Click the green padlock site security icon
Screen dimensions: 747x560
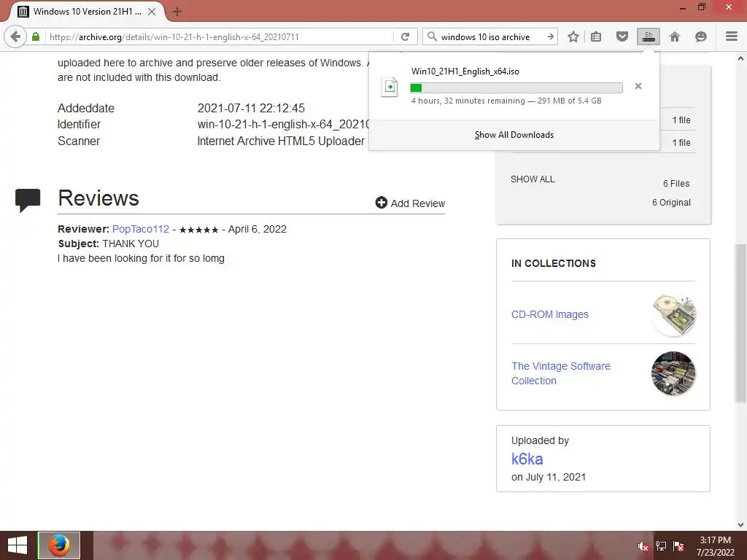click(36, 36)
